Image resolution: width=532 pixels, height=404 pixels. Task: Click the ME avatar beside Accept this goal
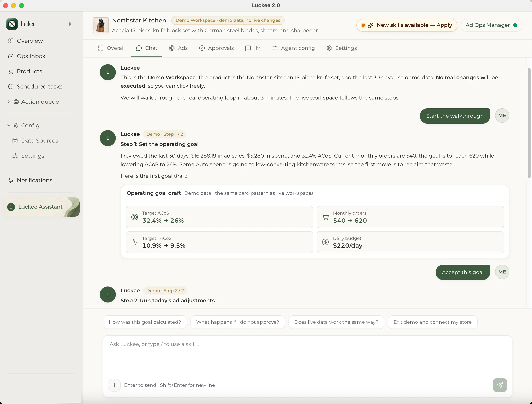pyautogui.click(x=502, y=272)
